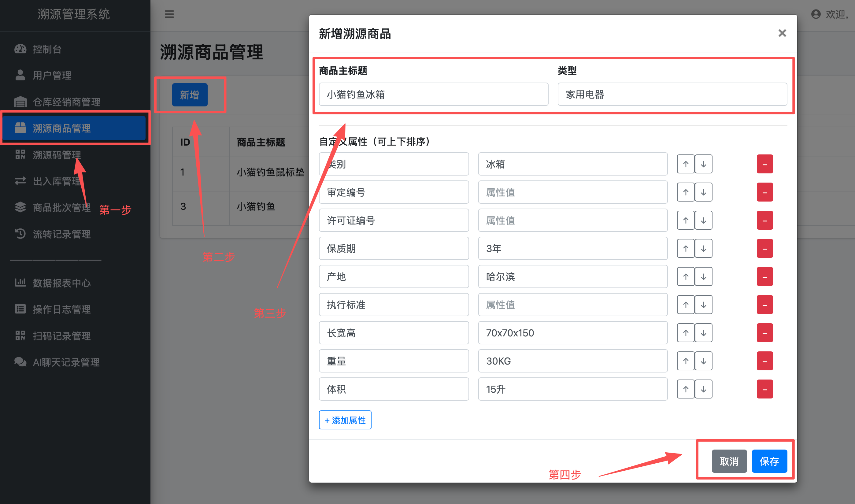Click the blue 新增 button
855x504 pixels.
(x=190, y=95)
